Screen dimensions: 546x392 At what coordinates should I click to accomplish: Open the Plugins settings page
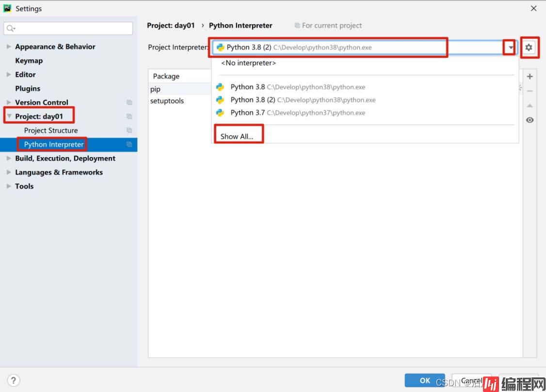28,89
